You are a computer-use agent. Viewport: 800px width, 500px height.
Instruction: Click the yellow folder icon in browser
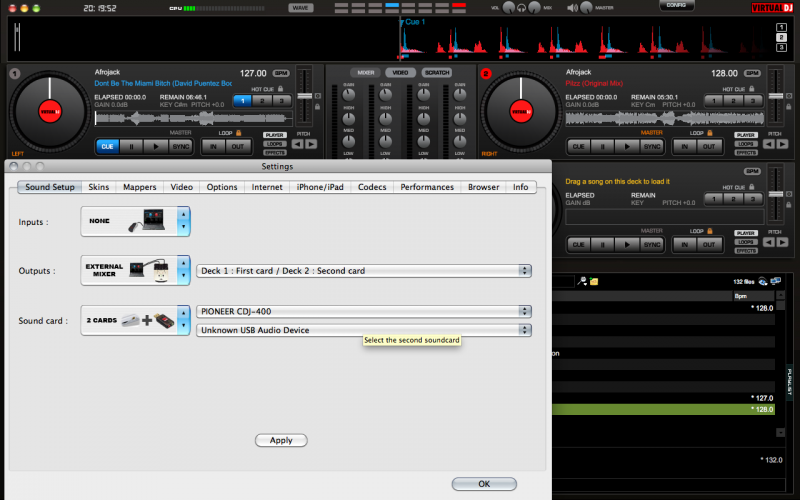click(594, 281)
